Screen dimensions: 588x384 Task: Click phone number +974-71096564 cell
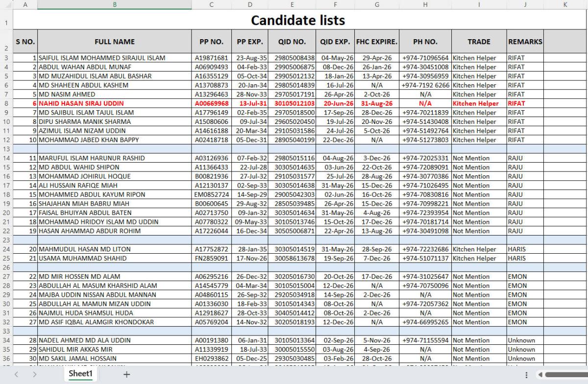(x=425, y=58)
